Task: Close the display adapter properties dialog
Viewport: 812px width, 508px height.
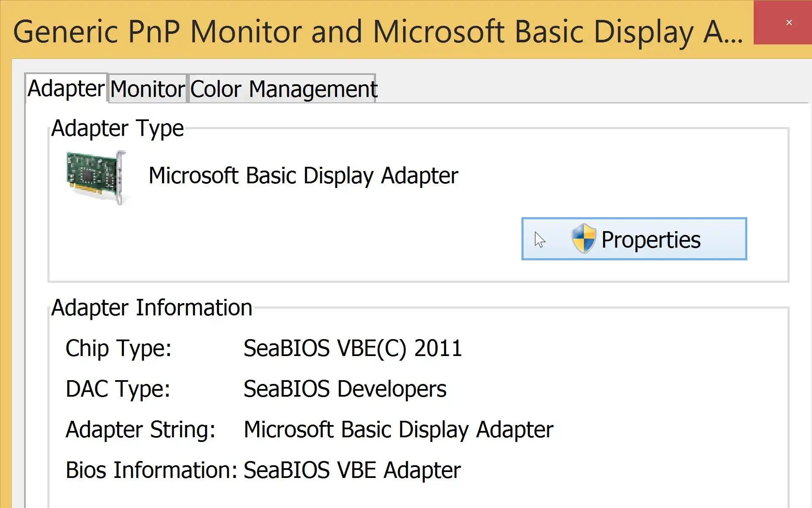Action: point(788,22)
